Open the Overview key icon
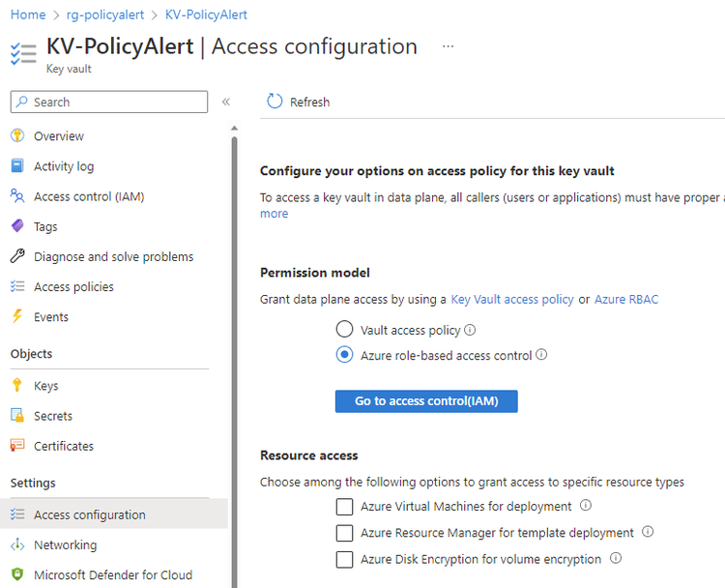This screenshot has width=725, height=588. pyautogui.click(x=17, y=135)
